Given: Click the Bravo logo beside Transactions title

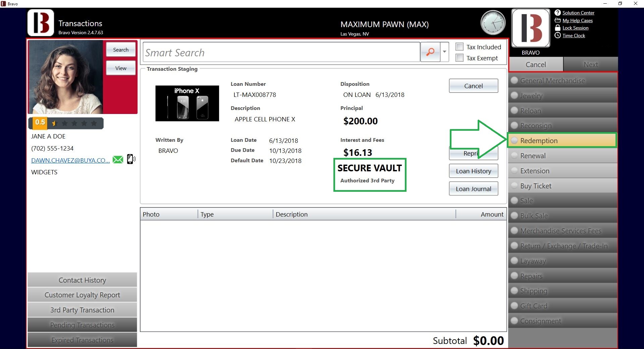Looking at the screenshot, I should click(41, 23).
